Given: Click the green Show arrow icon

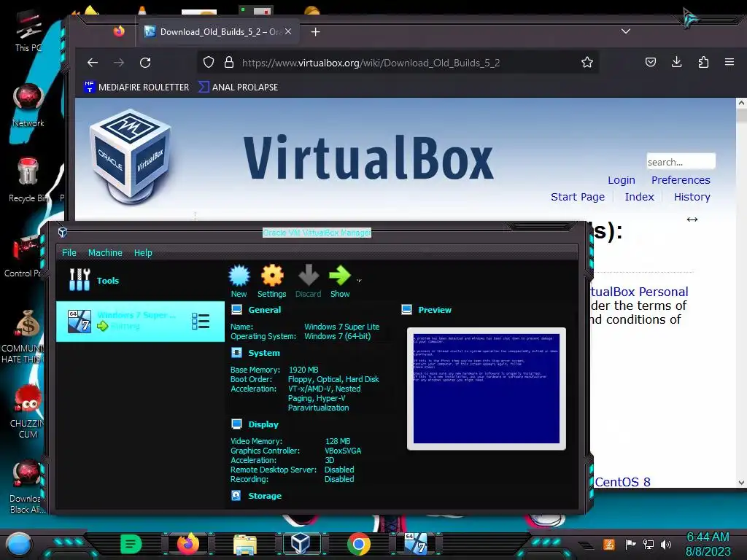Looking at the screenshot, I should click(340, 276).
